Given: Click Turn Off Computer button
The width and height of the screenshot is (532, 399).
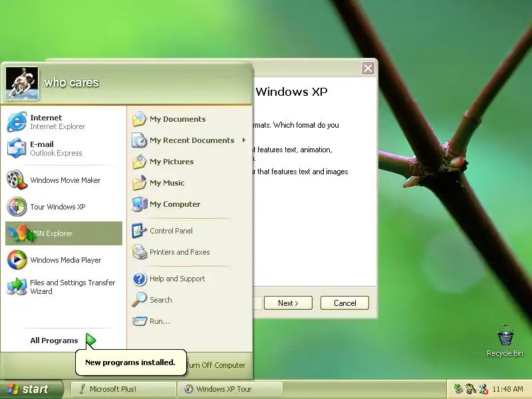Looking at the screenshot, I should click(215, 365).
